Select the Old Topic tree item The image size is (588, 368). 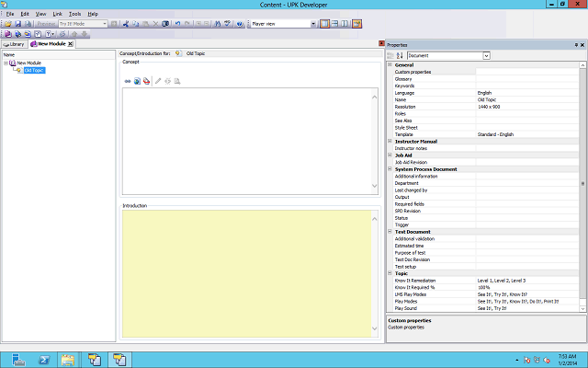pos(35,70)
